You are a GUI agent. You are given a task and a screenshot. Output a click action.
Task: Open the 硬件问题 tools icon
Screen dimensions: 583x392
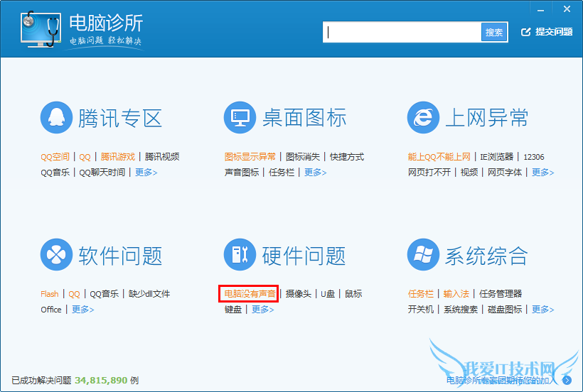(240, 255)
